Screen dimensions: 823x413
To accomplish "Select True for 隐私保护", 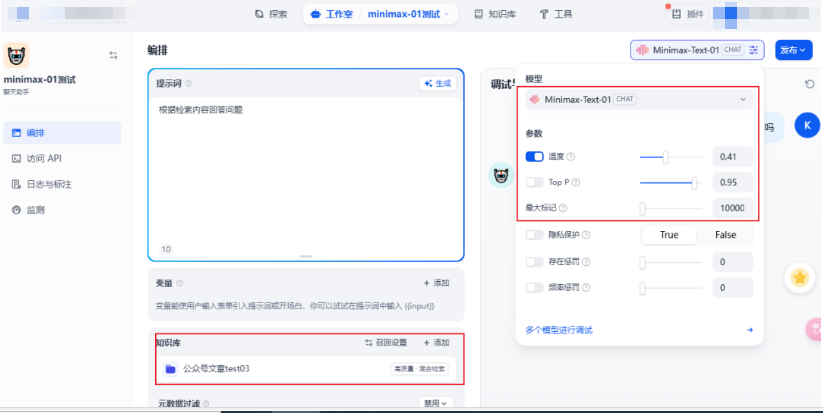I will (x=669, y=235).
